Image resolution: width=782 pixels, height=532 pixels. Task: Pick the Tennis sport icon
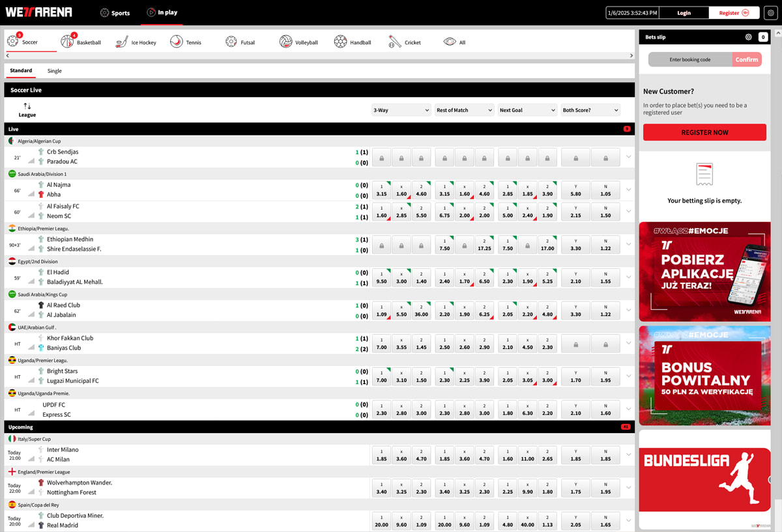pyautogui.click(x=176, y=42)
